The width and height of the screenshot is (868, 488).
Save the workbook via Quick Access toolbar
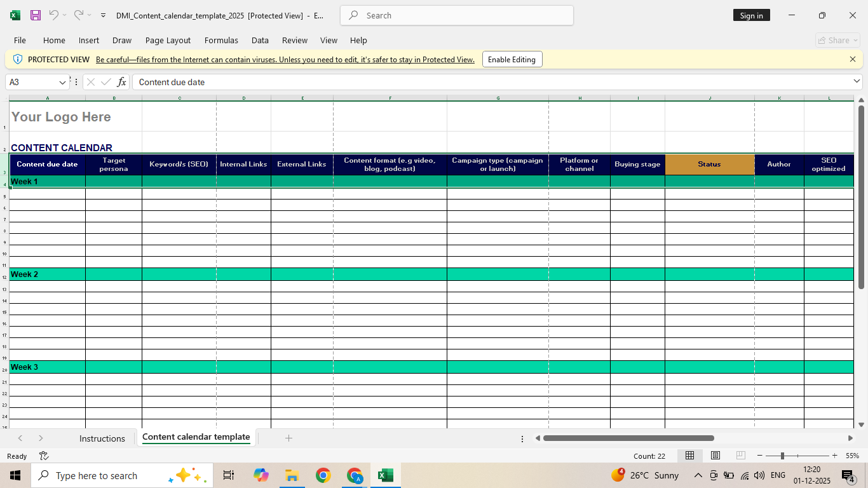35,15
